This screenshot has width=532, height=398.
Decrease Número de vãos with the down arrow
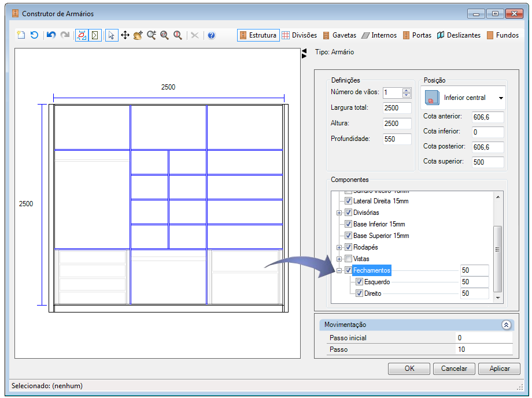pyautogui.click(x=407, y=95)
